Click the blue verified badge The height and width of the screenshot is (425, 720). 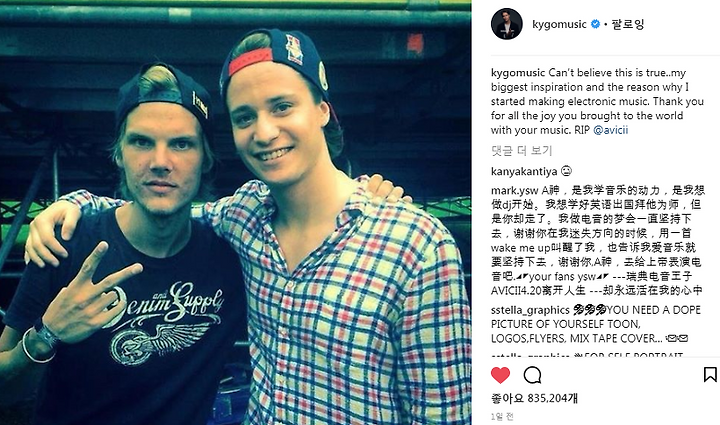coord(595,24)
